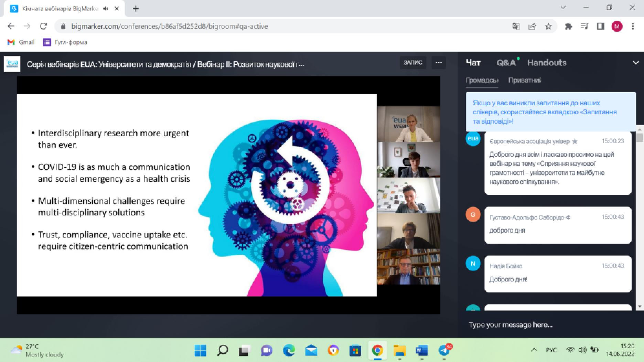Switch to the Q&A tab
644x362 pixels.
506,63
